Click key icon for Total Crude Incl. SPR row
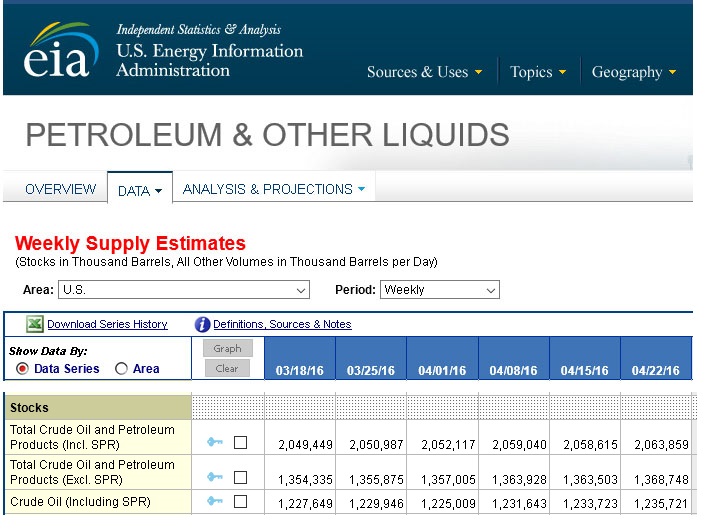The width and height of the screenshot is (708, 529). pyautogui.click(x=213, y=443)
